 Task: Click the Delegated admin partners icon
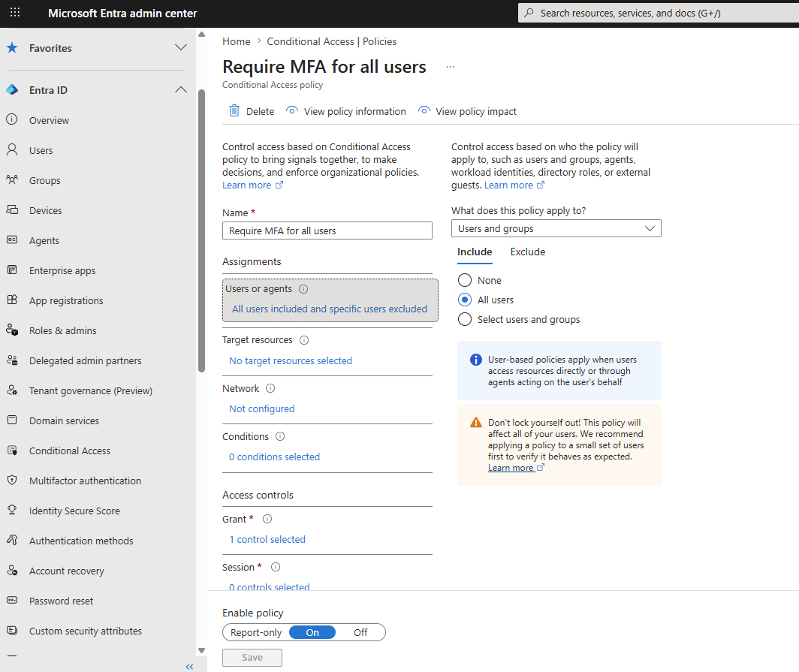[x=12, y=360]
